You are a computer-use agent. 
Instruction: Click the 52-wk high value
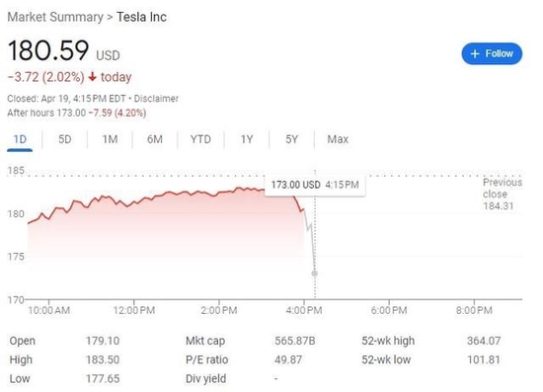point(484,341)
